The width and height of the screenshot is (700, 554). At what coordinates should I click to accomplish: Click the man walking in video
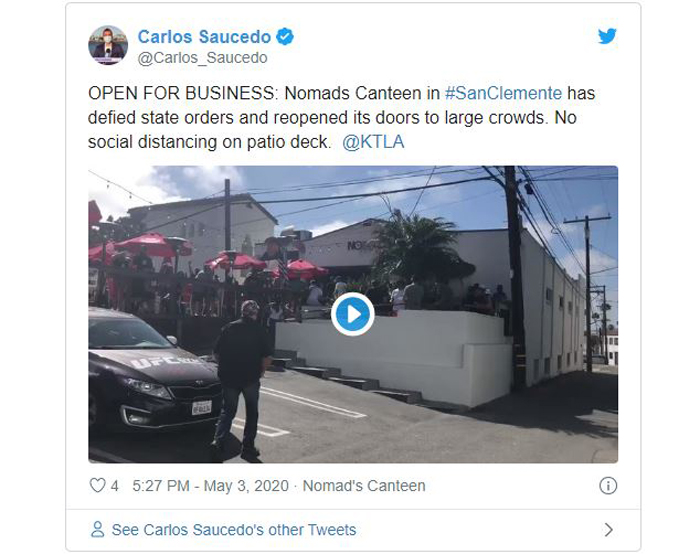(x=243, y=380)
